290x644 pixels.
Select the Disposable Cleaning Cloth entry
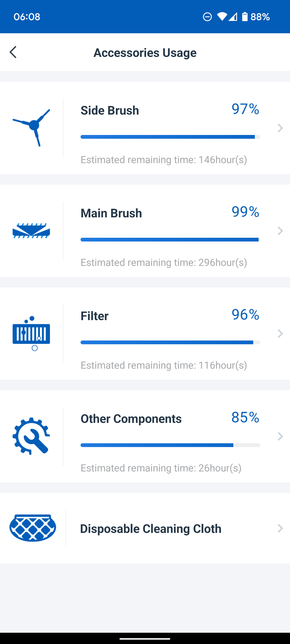(151, 529)
